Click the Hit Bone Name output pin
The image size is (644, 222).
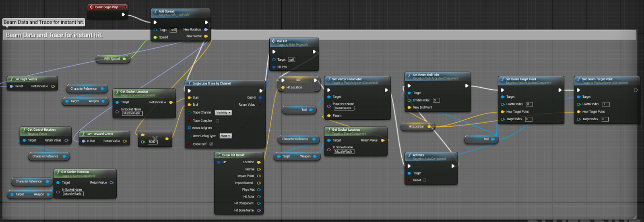point(258,210)
